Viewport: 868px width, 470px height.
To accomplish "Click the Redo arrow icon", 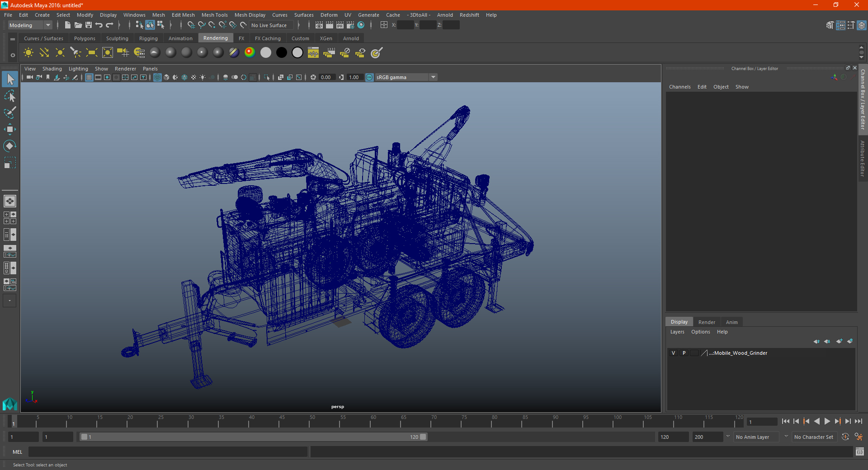I will pos(109,25).
